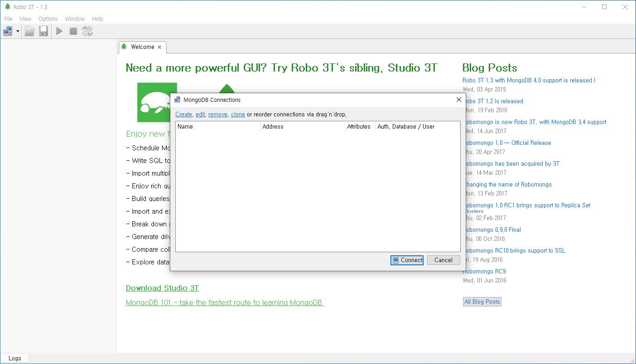Screen dimensions: 636x364
Task: Click the Download Studio 3T link
Action: point(162,288)
